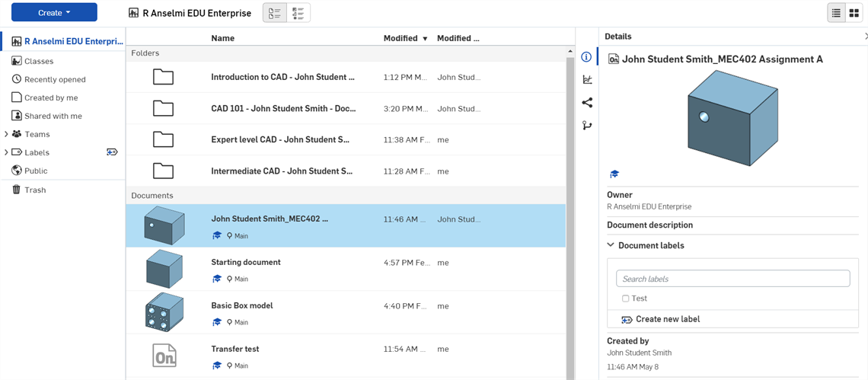Select grid layout view icon
Image resolution: width=868 pixels, height=380 pixels.
(x=853, y=13)
